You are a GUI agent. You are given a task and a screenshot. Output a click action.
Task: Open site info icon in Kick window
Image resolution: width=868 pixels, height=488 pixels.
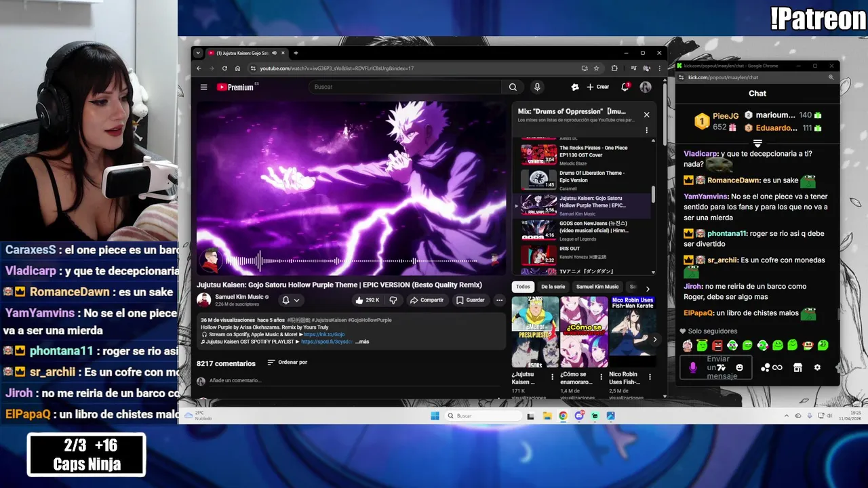[682, 77]
